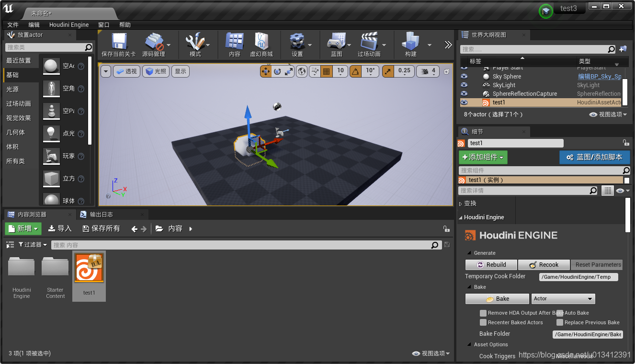Click the Temporary Cook Folder path field
The image size is (635, 364).
click(x=578, y=277)
